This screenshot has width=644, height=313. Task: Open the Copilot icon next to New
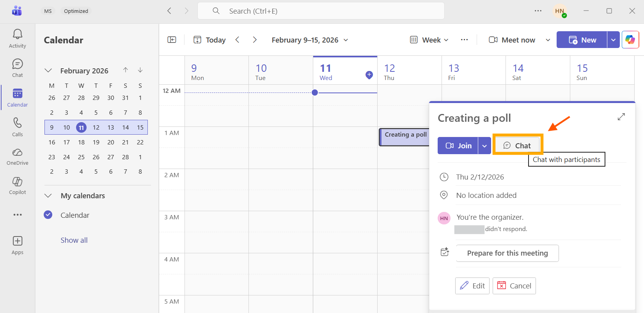click(630, 40)
